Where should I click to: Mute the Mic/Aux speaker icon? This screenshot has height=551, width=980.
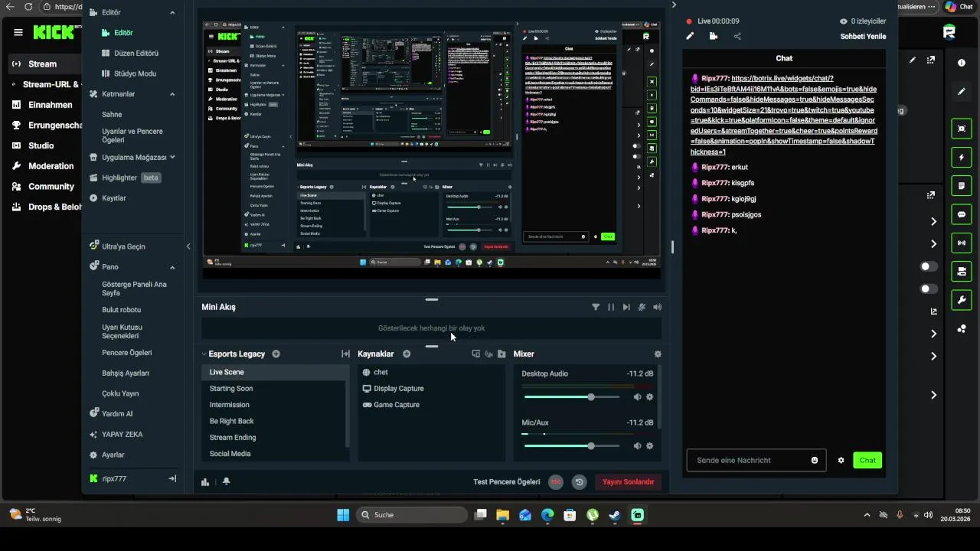click(x=637, y=446)
